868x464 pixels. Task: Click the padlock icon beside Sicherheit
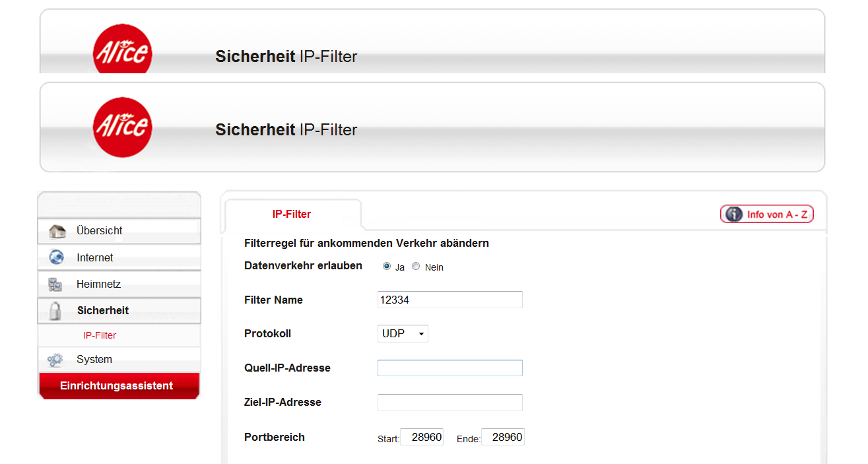(56, 311)
